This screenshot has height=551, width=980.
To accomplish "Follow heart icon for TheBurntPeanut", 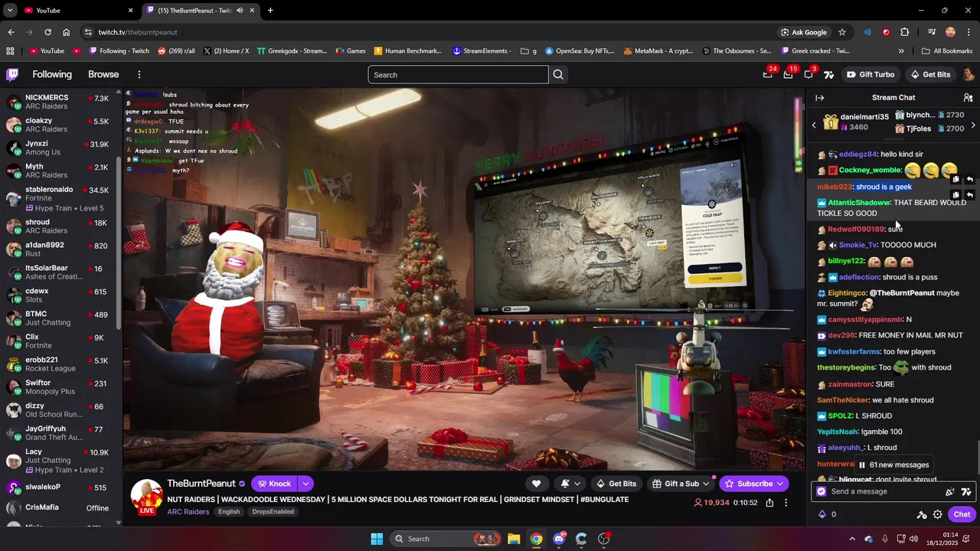I will [x=536, y=484].
